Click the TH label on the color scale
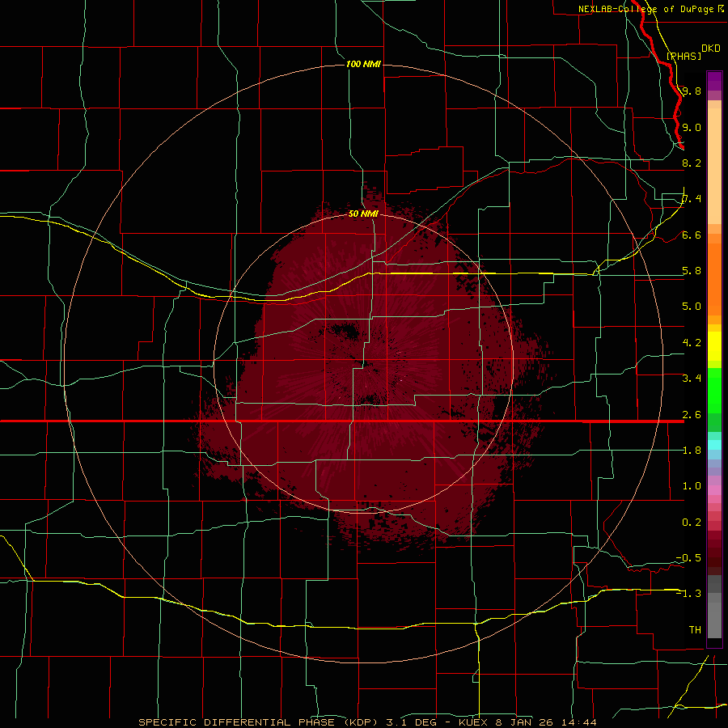This screenshot has height=728, width=728. point(695,630)
